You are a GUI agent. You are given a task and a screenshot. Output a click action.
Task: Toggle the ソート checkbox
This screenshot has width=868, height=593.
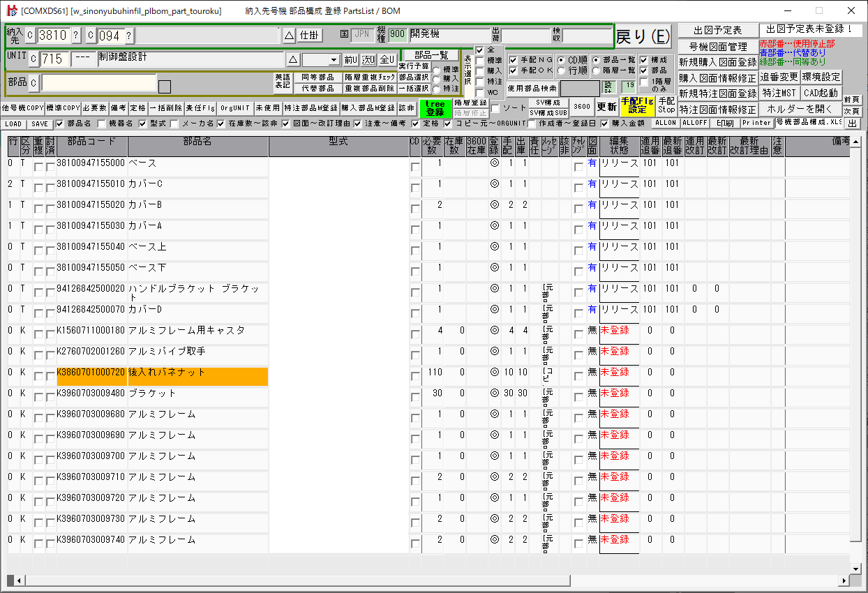(x=495, y=108)
